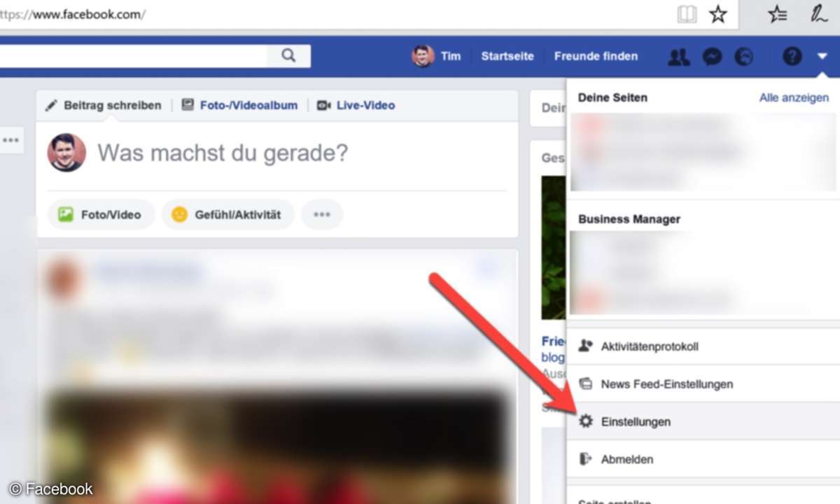Viewport: 840px width, 504px height.
Task: Open News Feed-Einstellungen menu entry
Action: click(703, 384)
